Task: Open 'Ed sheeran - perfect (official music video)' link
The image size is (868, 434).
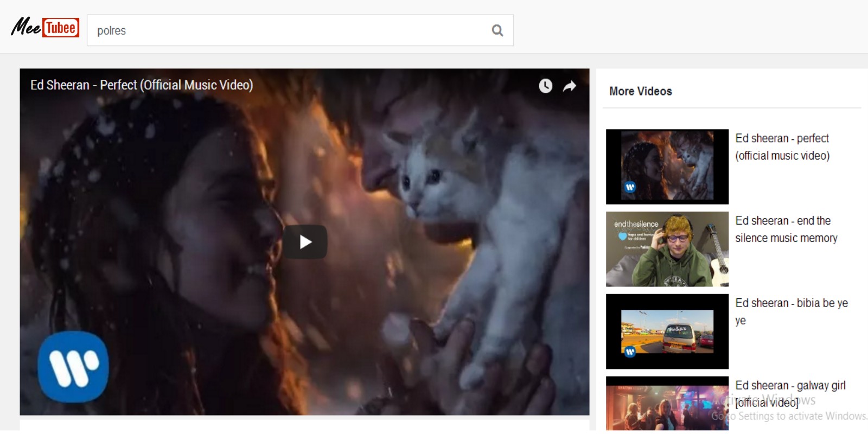Action: click(782, 147)
